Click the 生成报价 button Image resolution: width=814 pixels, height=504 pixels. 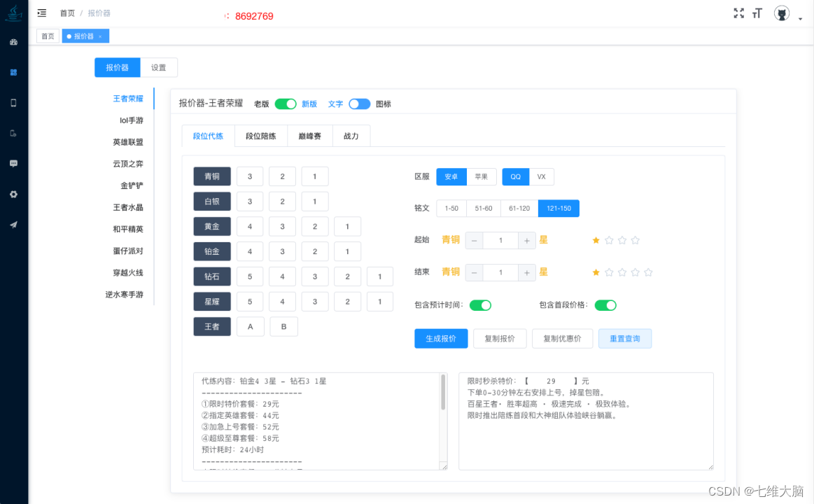pyautogui.click(x=441, y=338)
